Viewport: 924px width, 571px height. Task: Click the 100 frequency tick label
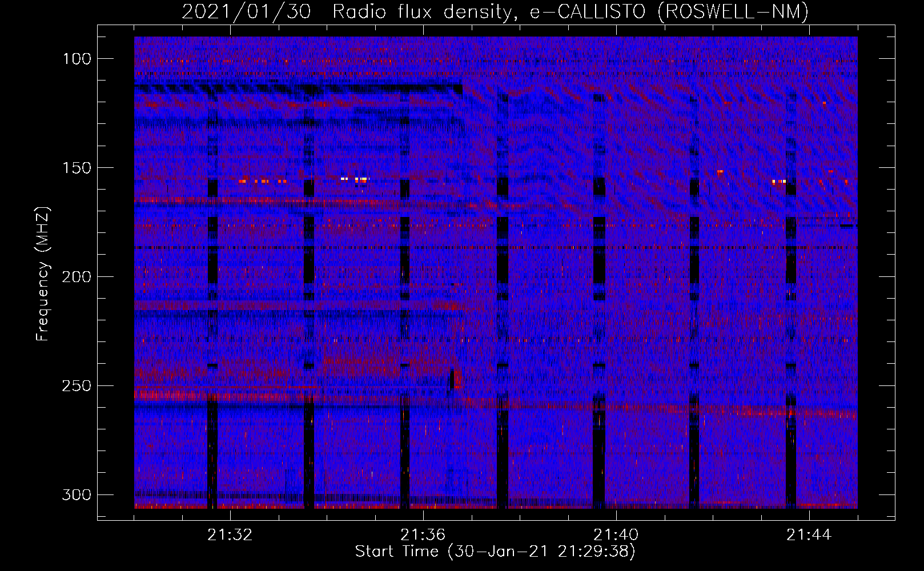76,59
